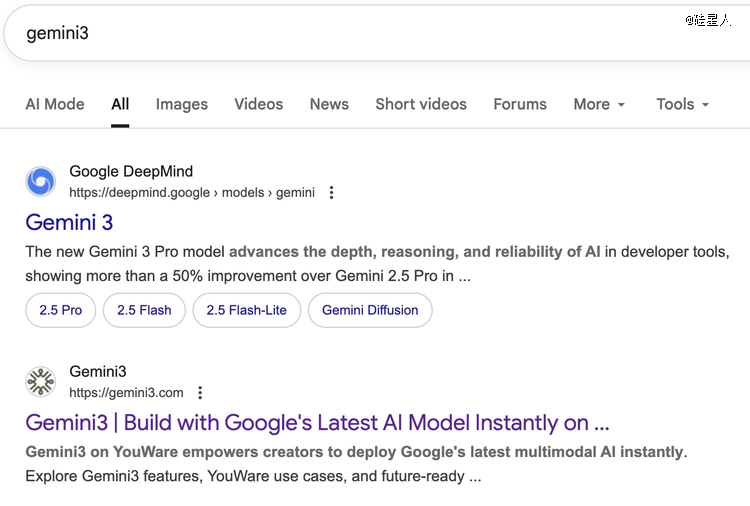Open the "Gemini 3" DeepMind result title
Image resolution: width=750 pixels, height=506 pixels.
(69, 222)
